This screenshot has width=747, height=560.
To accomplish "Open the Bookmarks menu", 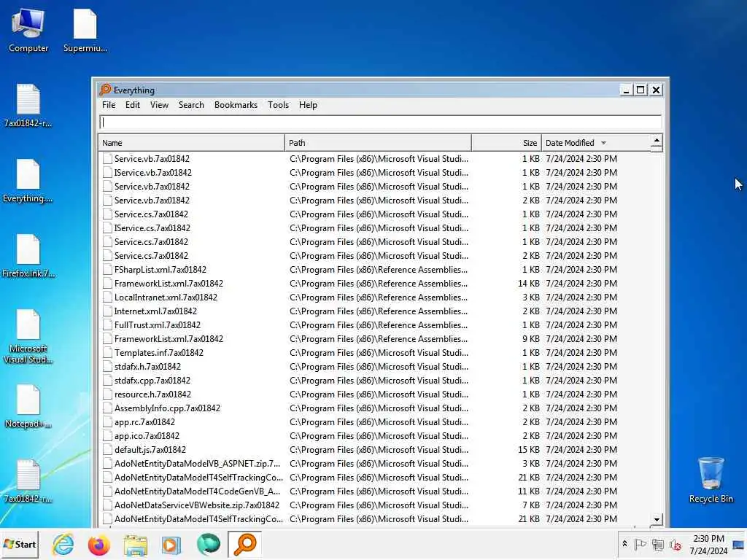I will pos(236,105).
